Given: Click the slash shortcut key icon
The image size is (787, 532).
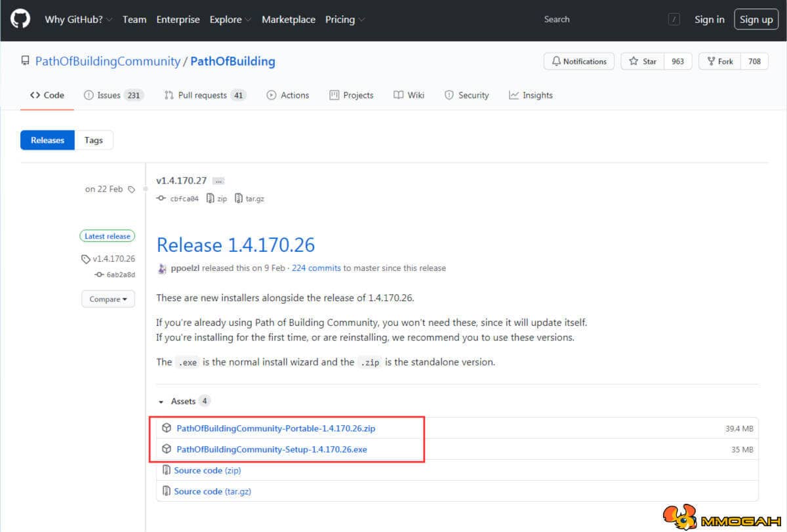Looking at the screenshot, I should click(674, 20).
